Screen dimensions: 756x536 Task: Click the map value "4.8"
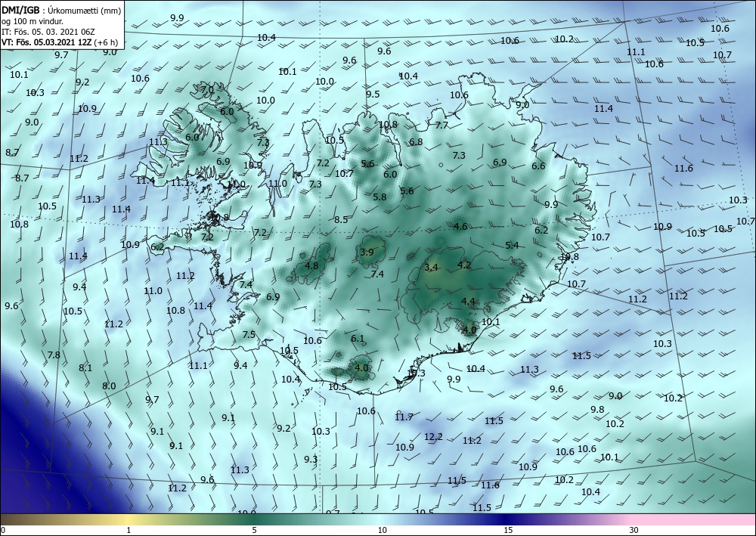(x=312, y=265)
